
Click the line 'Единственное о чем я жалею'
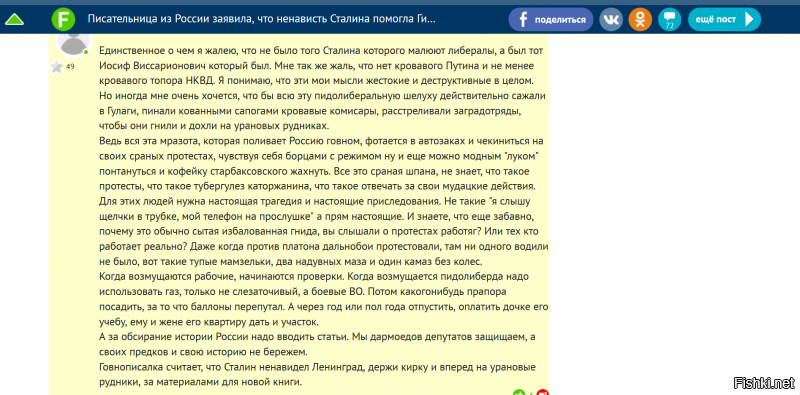click(x=322, y=51)
